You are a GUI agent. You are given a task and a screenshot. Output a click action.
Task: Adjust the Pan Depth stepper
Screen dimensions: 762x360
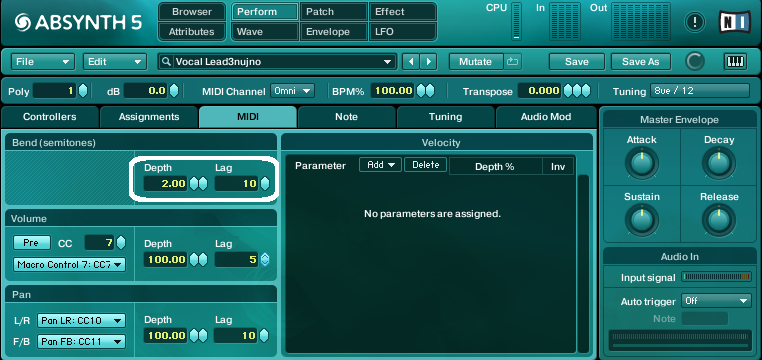click(198, 335)
